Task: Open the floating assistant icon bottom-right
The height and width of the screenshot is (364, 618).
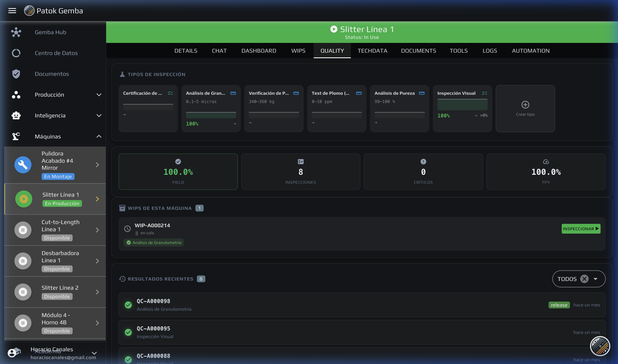Action: tap(600, 346)
